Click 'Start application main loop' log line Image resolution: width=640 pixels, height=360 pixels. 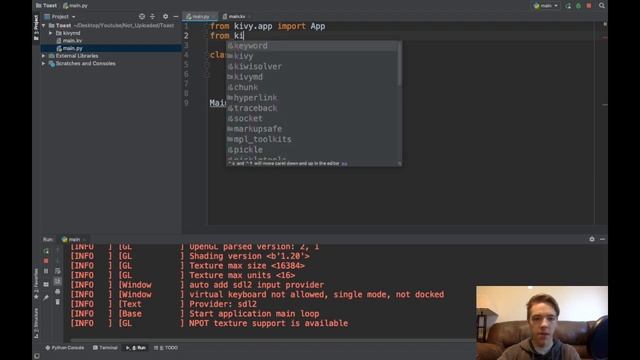[x=254, y=313]
